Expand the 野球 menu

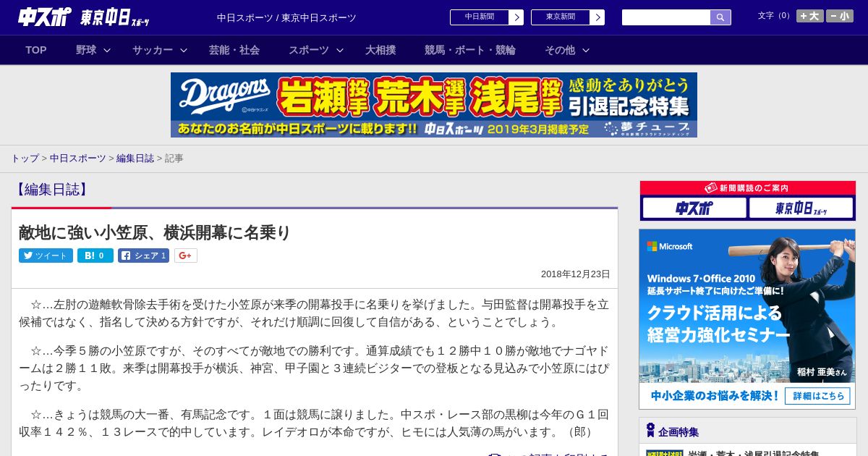[93, 50]
